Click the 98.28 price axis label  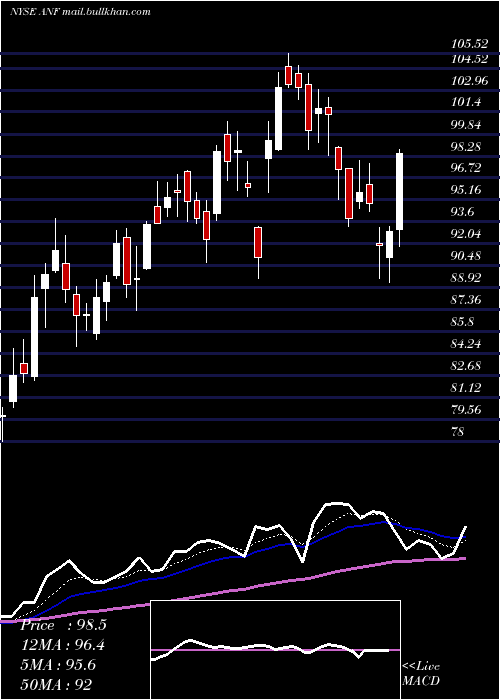[466, 146]
